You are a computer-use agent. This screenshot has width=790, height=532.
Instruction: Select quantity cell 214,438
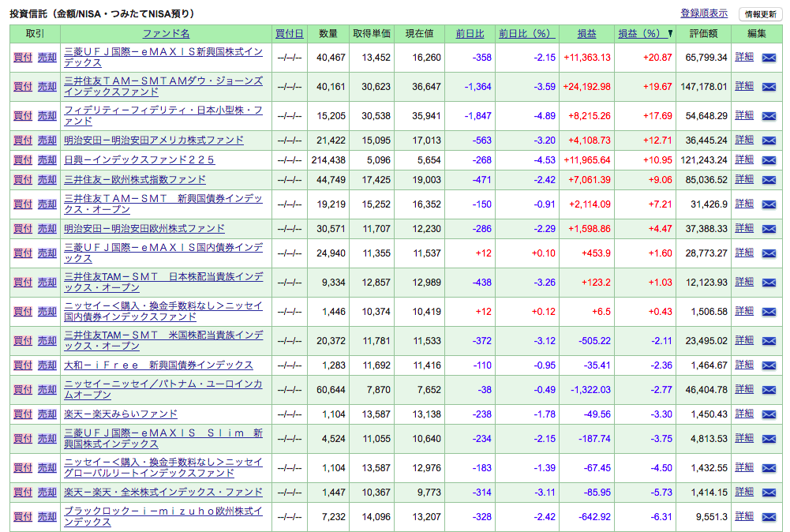click(328, 160)
